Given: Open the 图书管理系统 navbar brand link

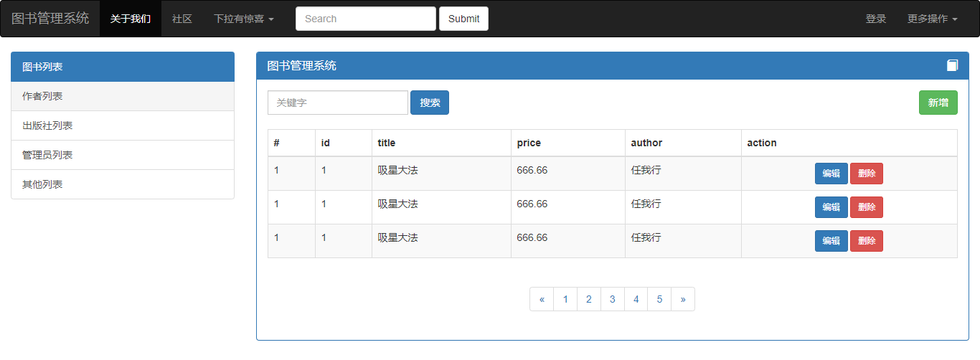Looking at the screenshot, I should pos(50,19).
